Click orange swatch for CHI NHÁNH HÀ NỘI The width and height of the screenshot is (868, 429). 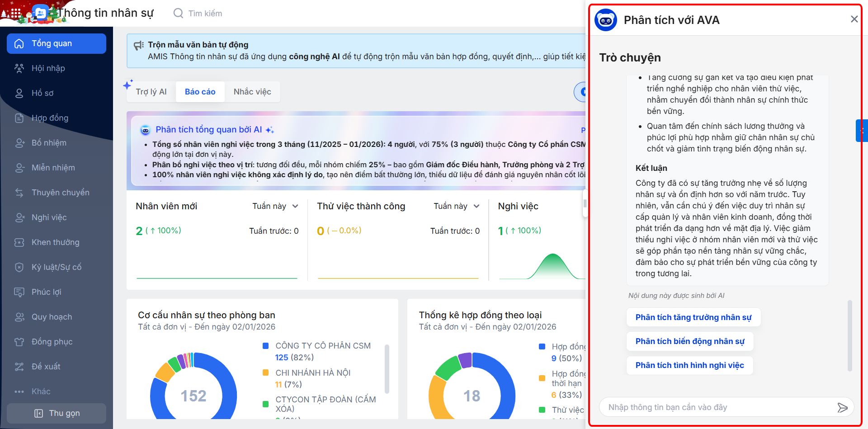pyautogui.click(x=266, y=373)
